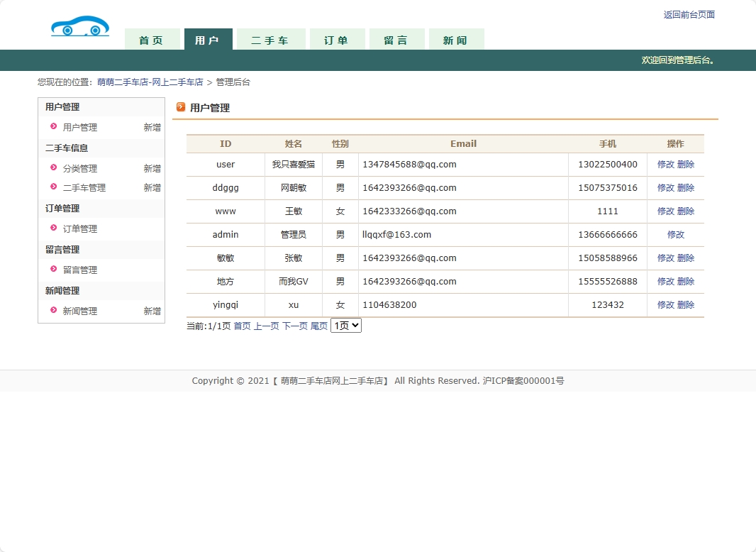The image size is (756, 552).
Task: Open the 订单 navigation tab
Action: pyautogui.click(x=337, y=40)
